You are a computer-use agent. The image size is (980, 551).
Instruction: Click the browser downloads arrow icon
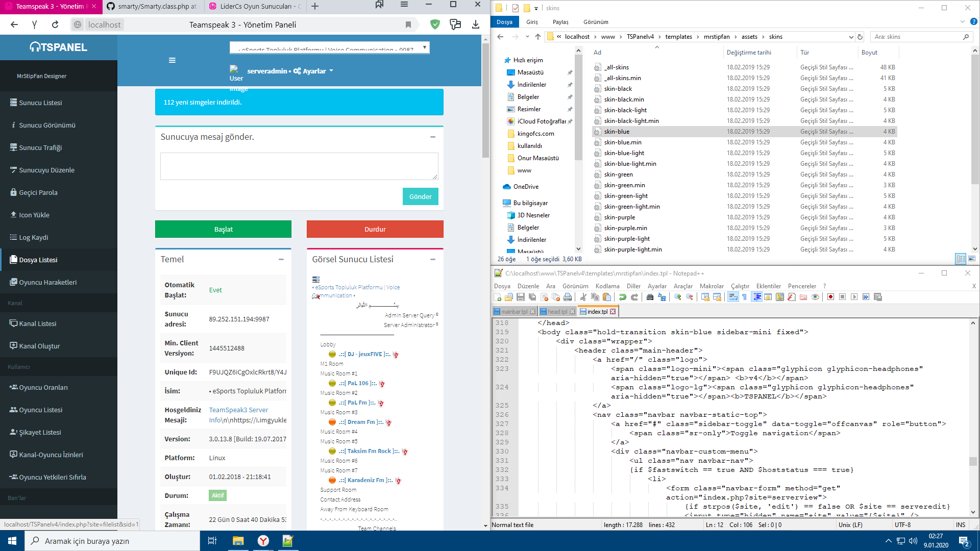point(476,24)
